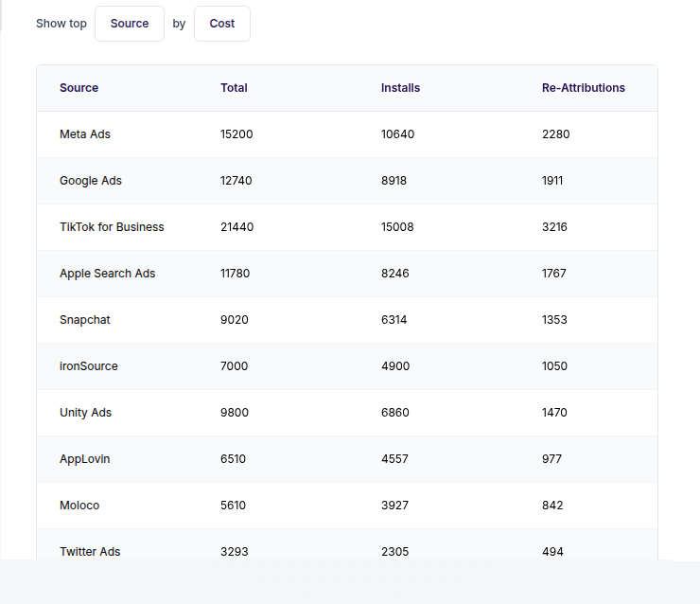Click Twitter Ads re-attributions value 494
Screen dimensions: 700x604
(552, 552)
